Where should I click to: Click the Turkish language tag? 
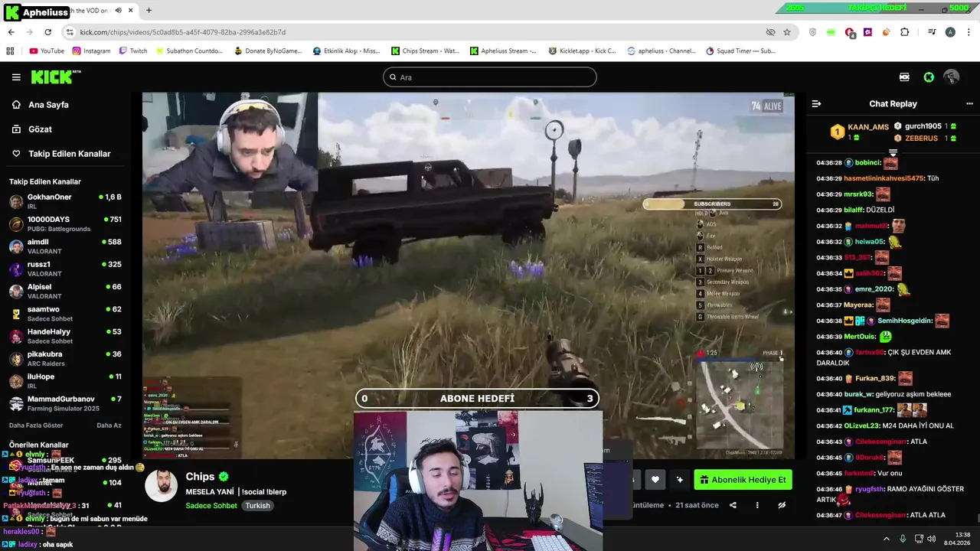[257, 506]
